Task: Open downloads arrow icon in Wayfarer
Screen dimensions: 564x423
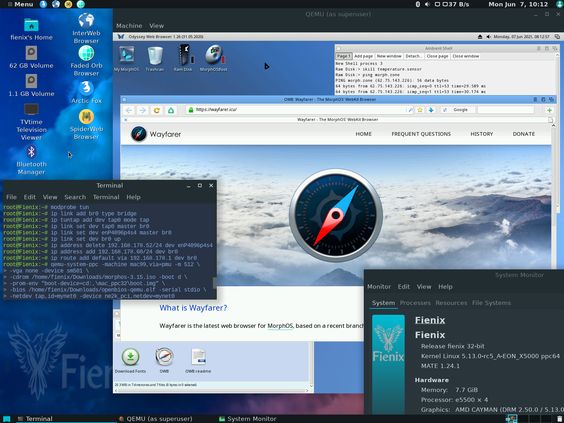Action: coord(431,110)
